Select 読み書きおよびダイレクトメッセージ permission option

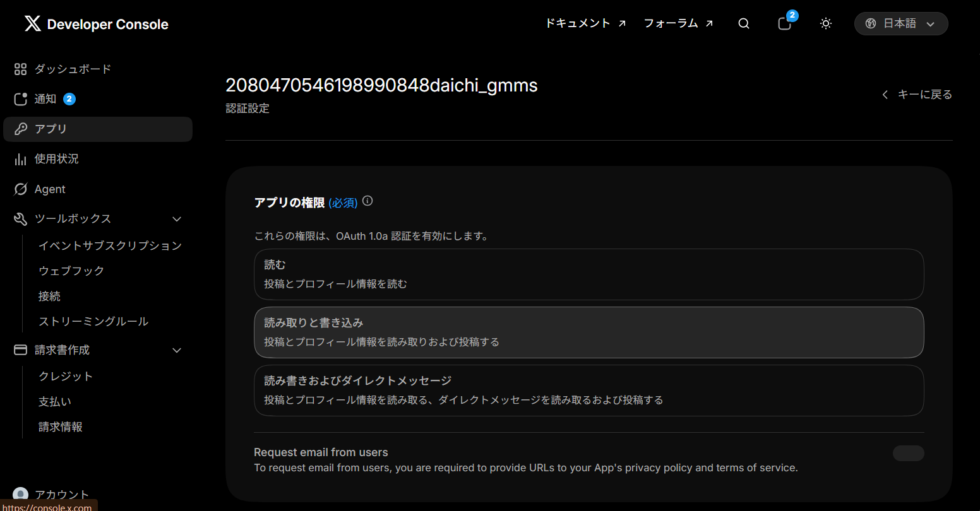[x=589, y=391]
